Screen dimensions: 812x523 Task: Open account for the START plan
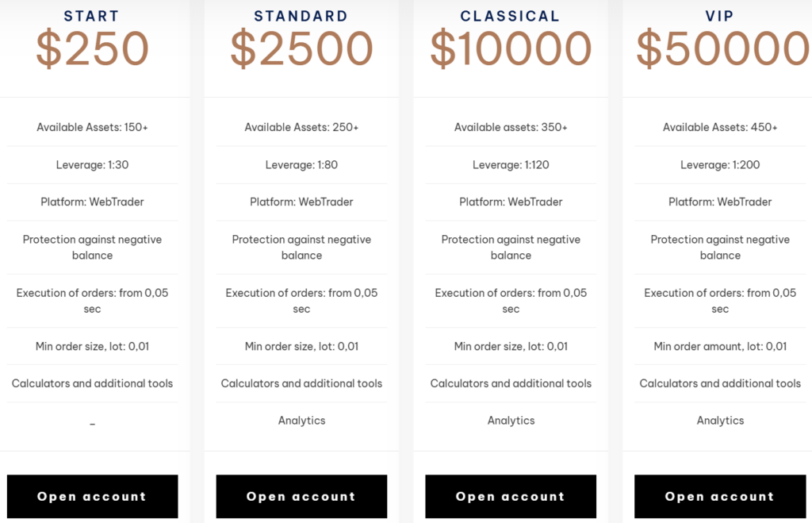pyautogui.click(x=92, y=497)
